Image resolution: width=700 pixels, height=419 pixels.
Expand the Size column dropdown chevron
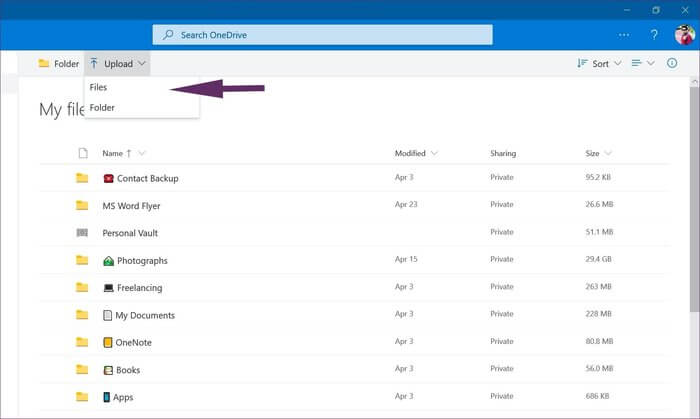[608, 153]
